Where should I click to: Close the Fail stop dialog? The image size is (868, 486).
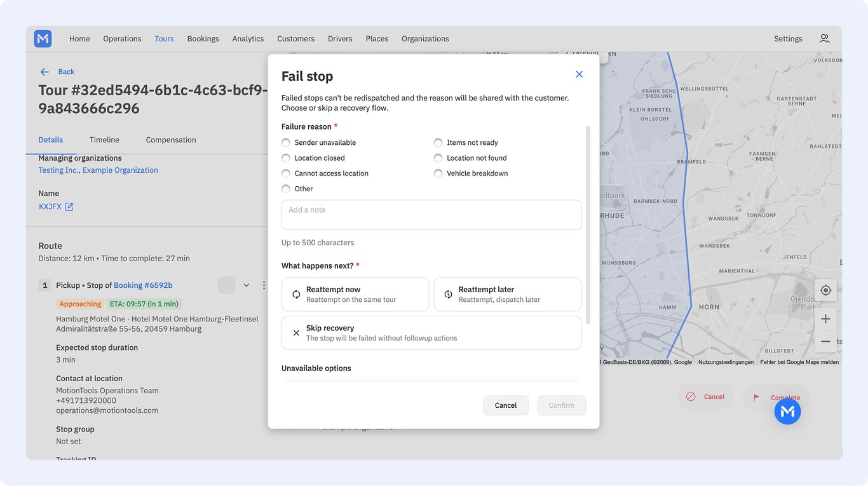tap(579, 74)
